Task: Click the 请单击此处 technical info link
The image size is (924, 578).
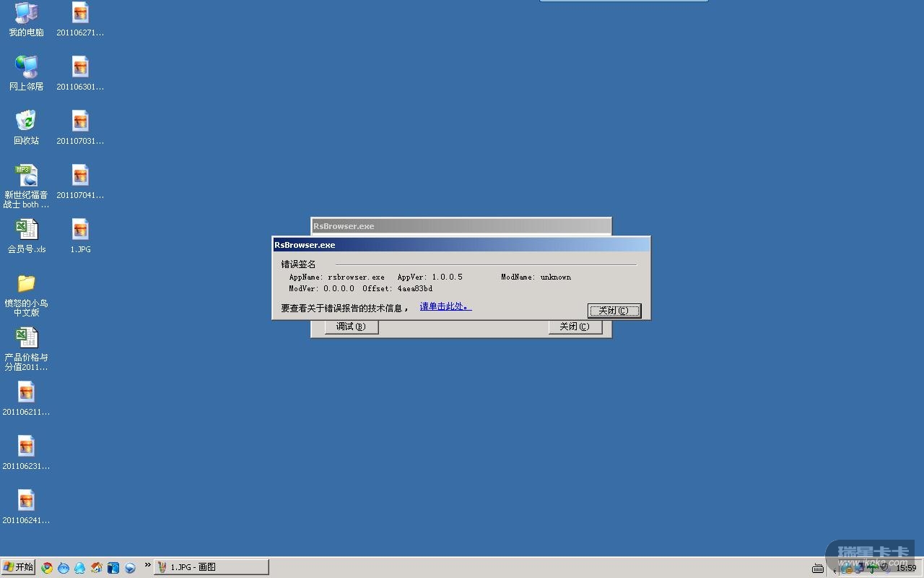Action: coord(445,307)
